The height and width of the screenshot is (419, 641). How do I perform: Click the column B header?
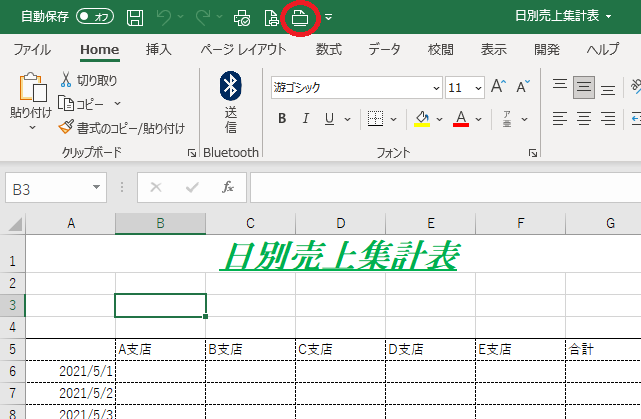(x=160, y=223)
